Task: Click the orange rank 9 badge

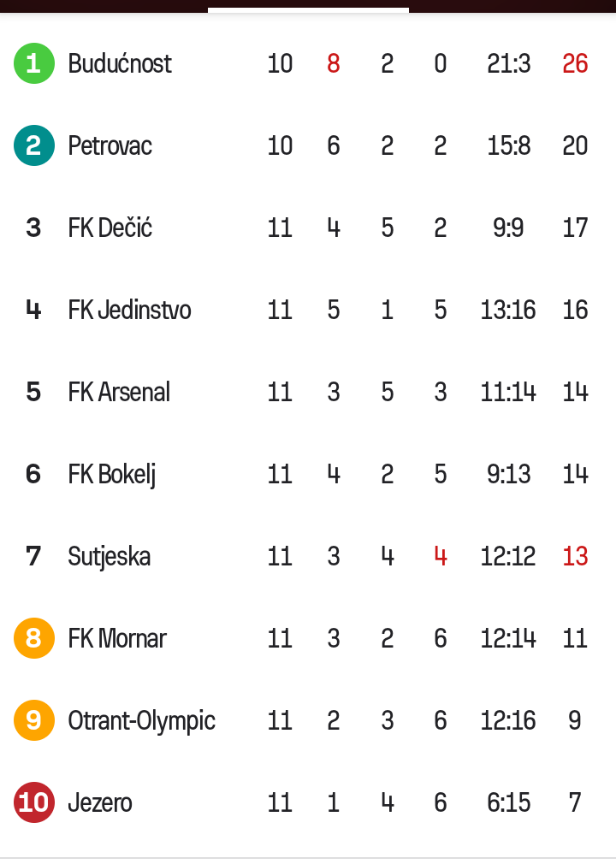Action: [x=33, y=720]
